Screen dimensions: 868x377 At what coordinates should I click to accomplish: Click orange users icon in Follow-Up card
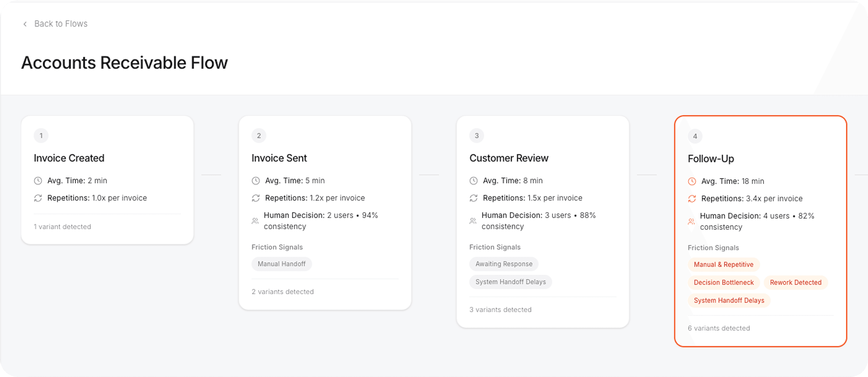691,222
